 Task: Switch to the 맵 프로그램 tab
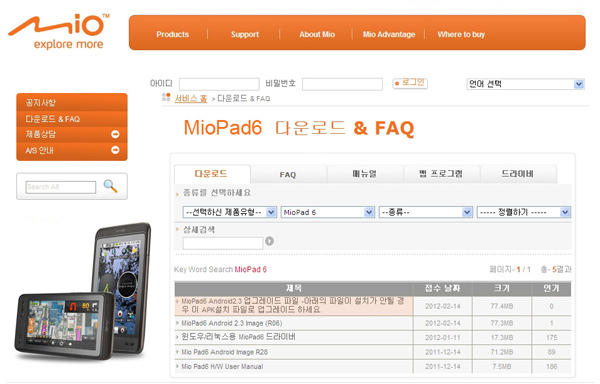[x=441, y=174]
